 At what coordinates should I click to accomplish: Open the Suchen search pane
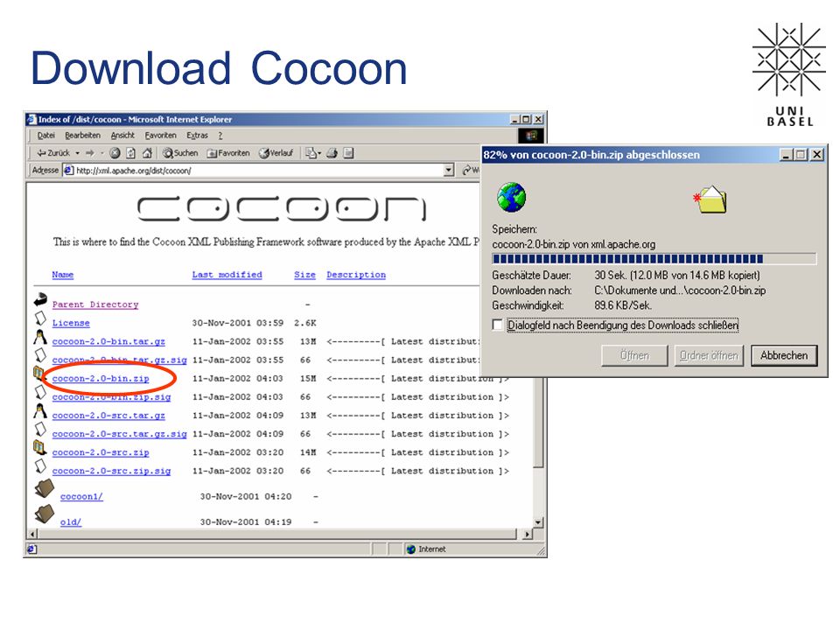point(180,153)
